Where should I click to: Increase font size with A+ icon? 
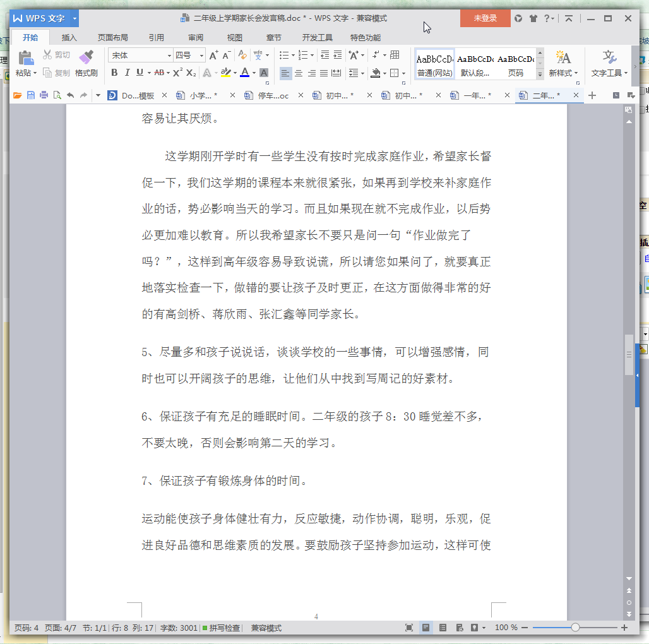pyautogui.click(x=213, y=55)
